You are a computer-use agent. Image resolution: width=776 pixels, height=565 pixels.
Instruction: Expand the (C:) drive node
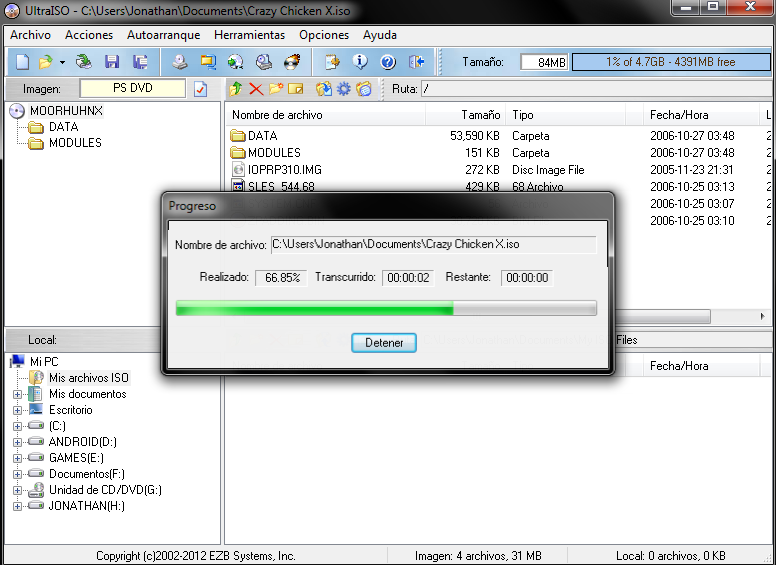click(17, 426)
